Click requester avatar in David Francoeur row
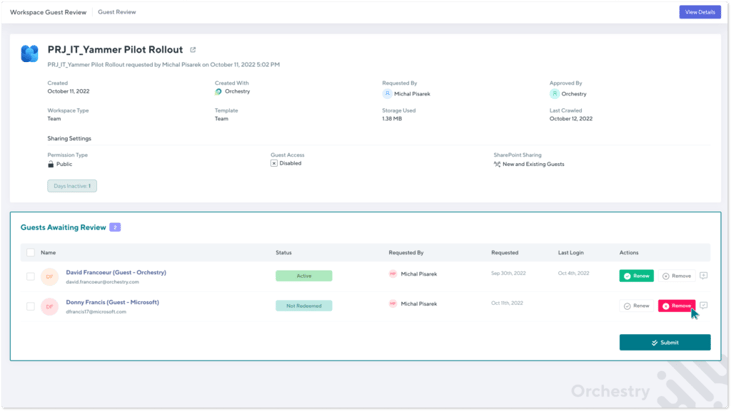This screenshot has height=411, width=731. click(x=393, y=274)
